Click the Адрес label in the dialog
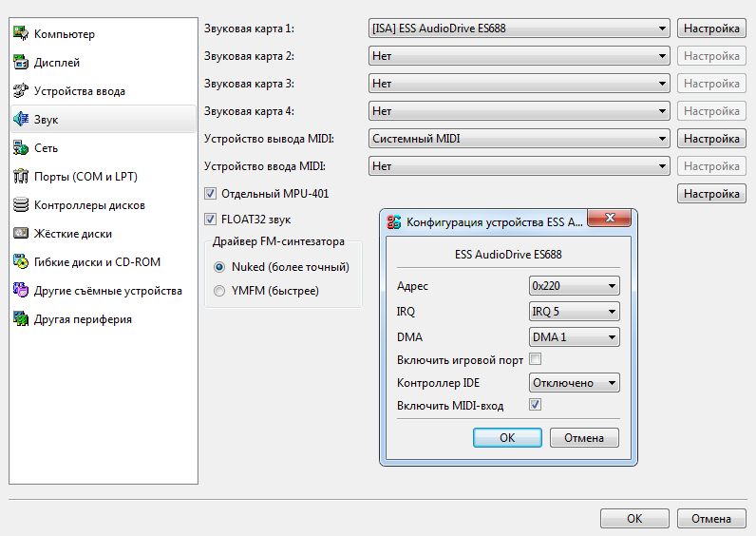Viewport: 756px width, 536px height. coord(412,286)
